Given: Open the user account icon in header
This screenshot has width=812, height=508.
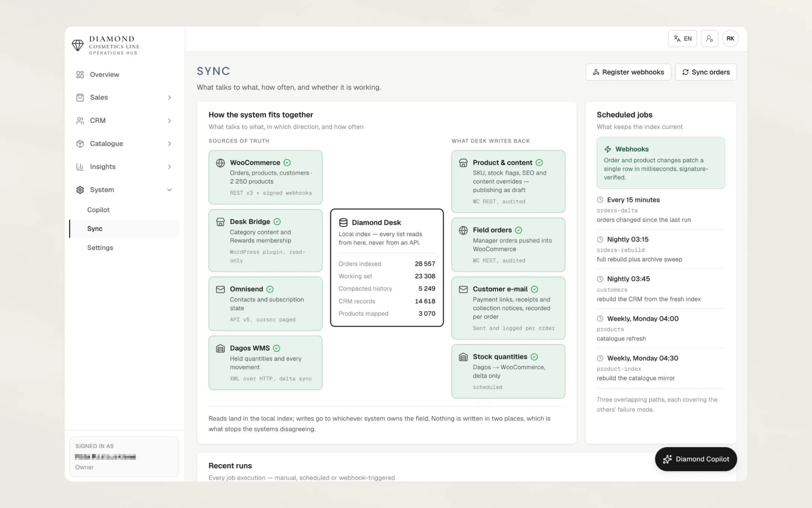Looking at the screenshot, I should click(709, 39).
